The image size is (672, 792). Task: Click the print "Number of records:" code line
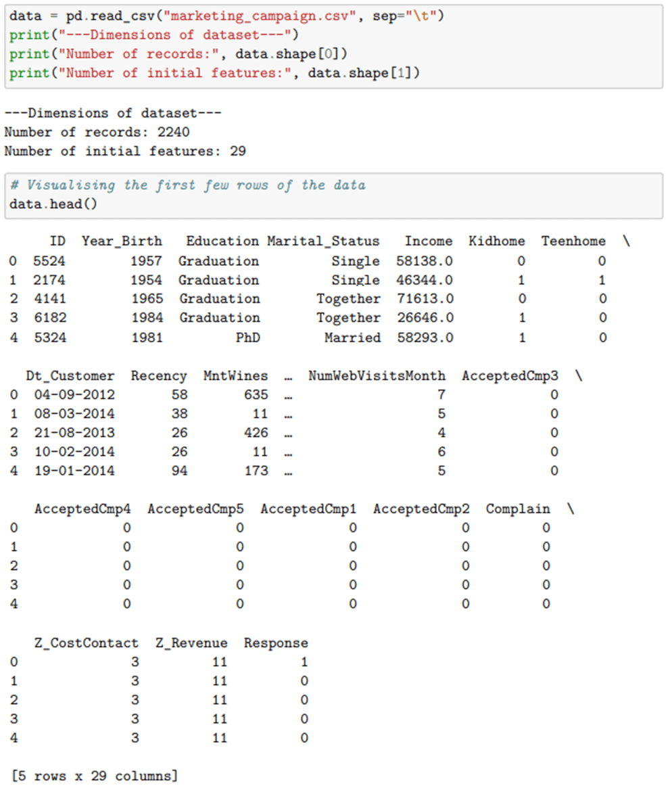[178, 54]
